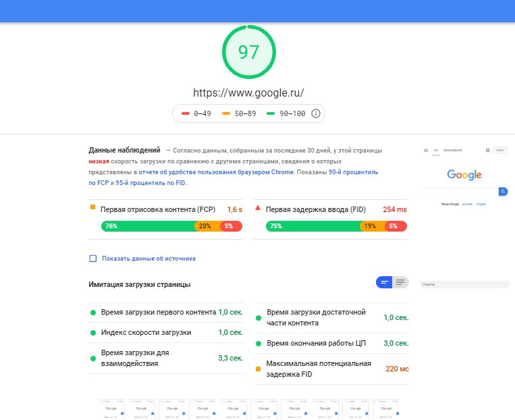Screen dimensions: 515x420
Task: Click green dot beside 'Время окончания работы ЦП'
Action: point(259,344)
